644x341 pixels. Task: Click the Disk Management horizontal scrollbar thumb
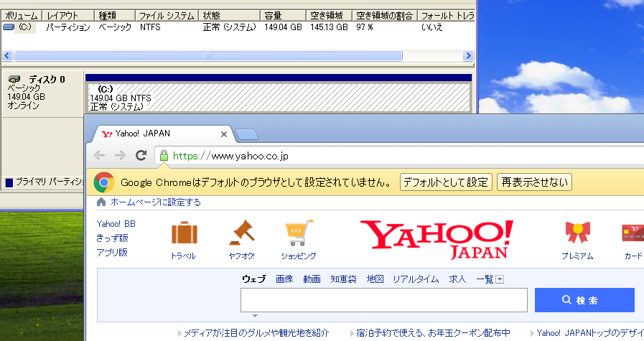click(x=208, y=55)
